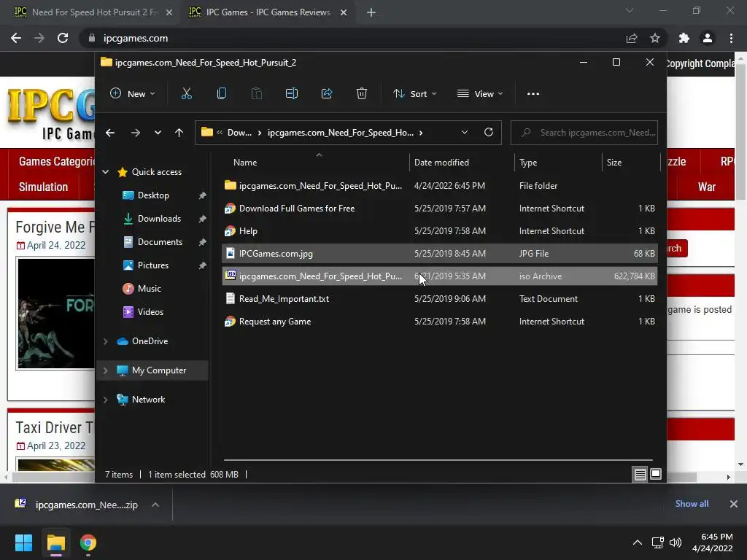747x560 pixels.
Task: Open recent locations chevron dropdown
Action: coord(158,133)
